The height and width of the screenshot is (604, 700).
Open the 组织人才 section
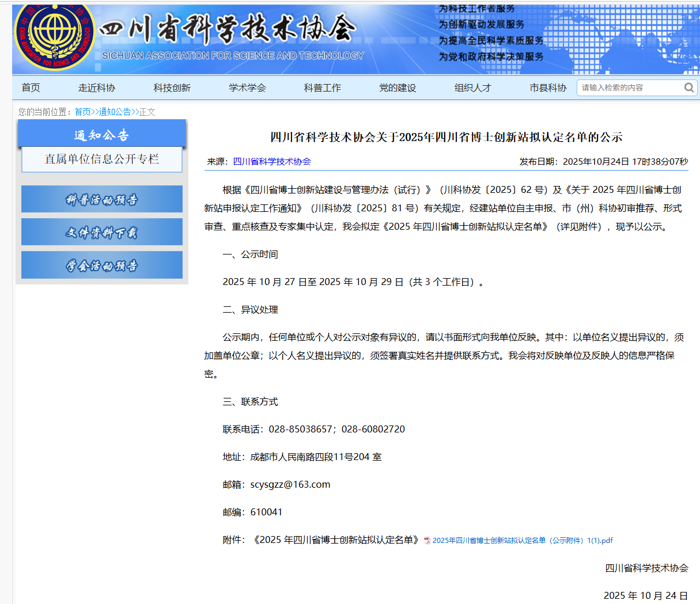473,88
